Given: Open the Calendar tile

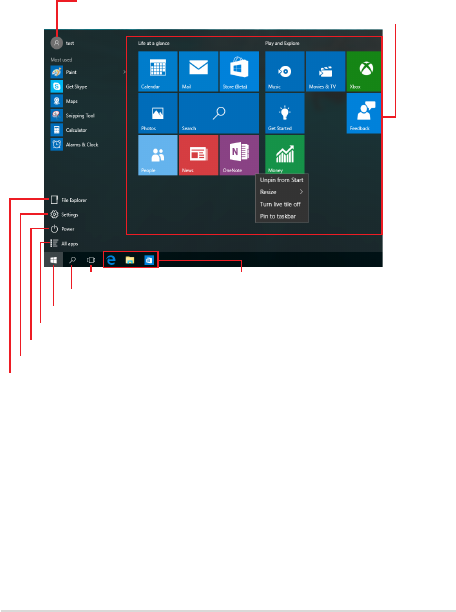Looking at the screenshot, I should pos(158,71).
